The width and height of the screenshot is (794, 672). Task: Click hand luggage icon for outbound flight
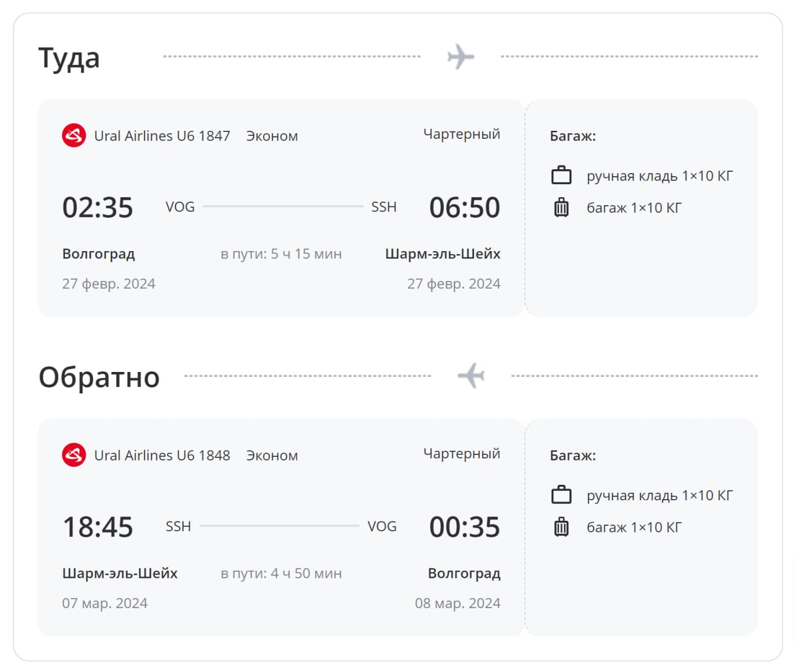(561, 175)
